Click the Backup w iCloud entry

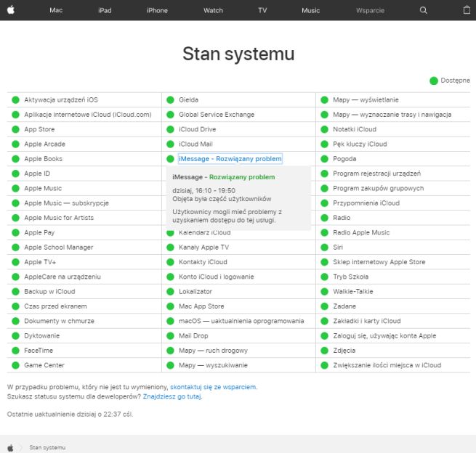(49, 292)
